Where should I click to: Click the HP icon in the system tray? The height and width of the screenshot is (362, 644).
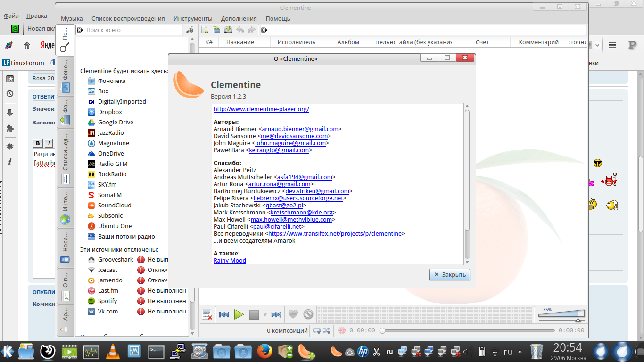[363, 352]
